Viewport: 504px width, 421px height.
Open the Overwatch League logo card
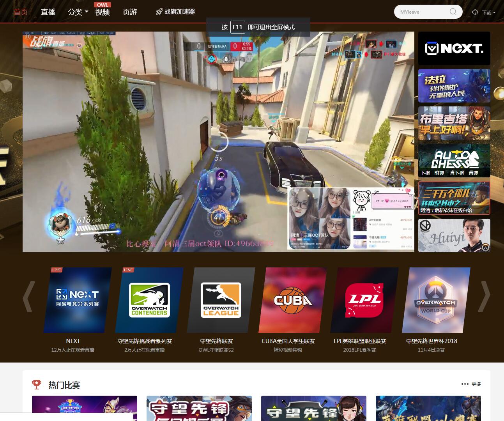pos(221,300)
